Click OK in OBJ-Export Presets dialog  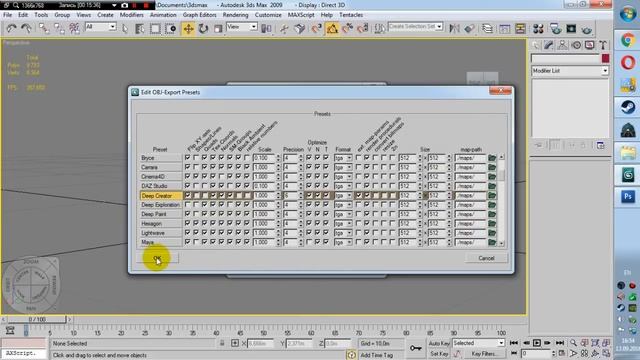coord(157,258)
